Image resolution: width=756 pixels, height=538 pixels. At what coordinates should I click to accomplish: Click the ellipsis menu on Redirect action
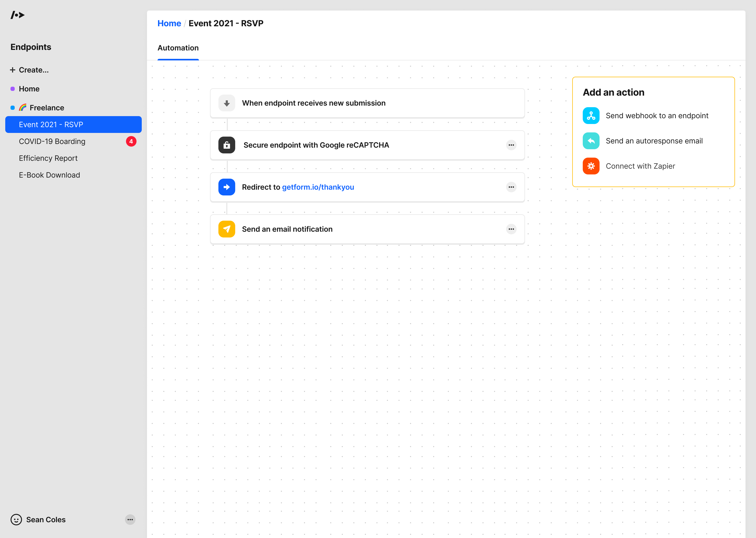pos(511,187)
